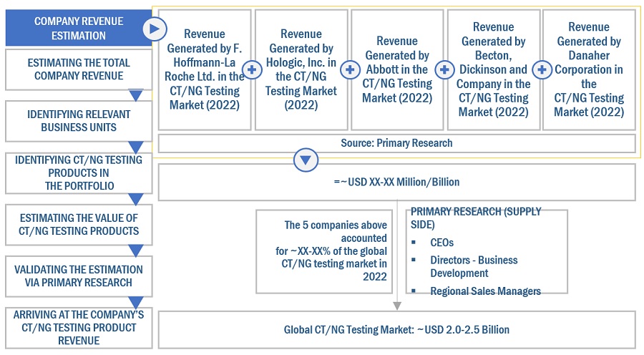Click the plus icon between Hologic and Abbott
644x355 pixels.
[x=349, y=69]
